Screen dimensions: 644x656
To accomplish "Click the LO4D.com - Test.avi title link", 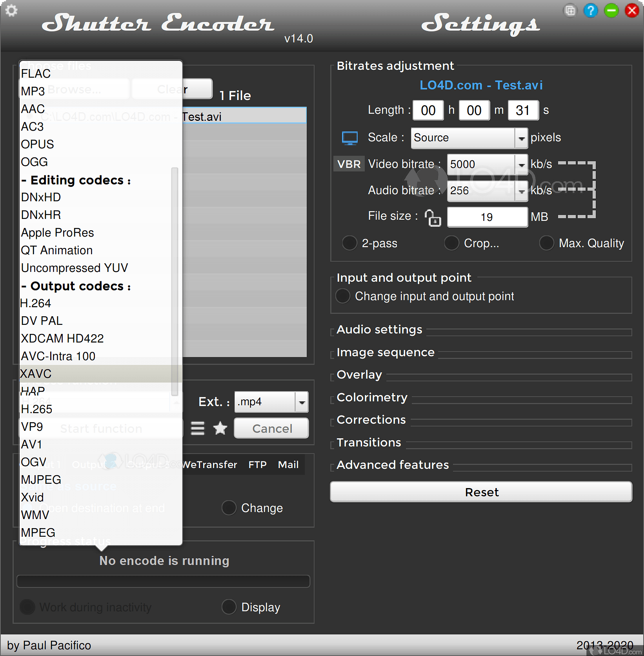I will coord(481,85).
